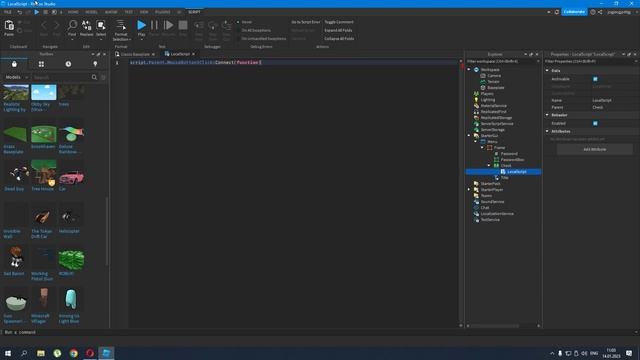The width and height of the screenshot is (640, 360).
Task: Switch to the LocalScript editor tab
Action: point(180,54)
